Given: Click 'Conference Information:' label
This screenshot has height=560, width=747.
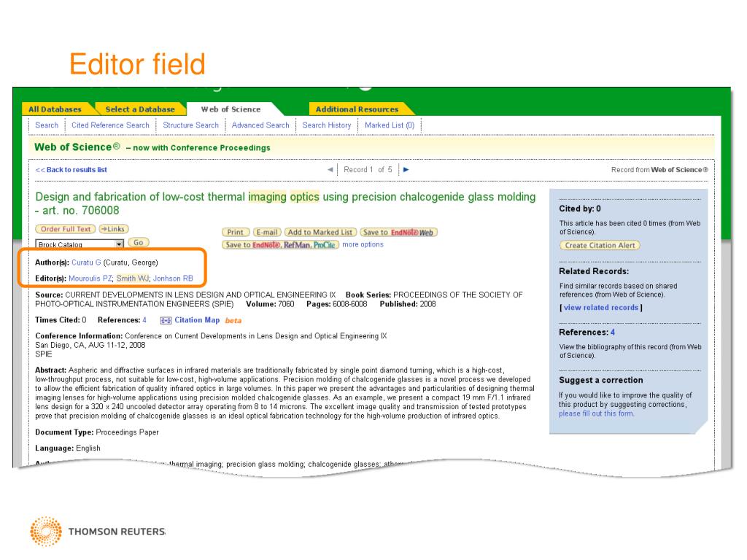Looking at the screenshot, I should click(79, 335).
